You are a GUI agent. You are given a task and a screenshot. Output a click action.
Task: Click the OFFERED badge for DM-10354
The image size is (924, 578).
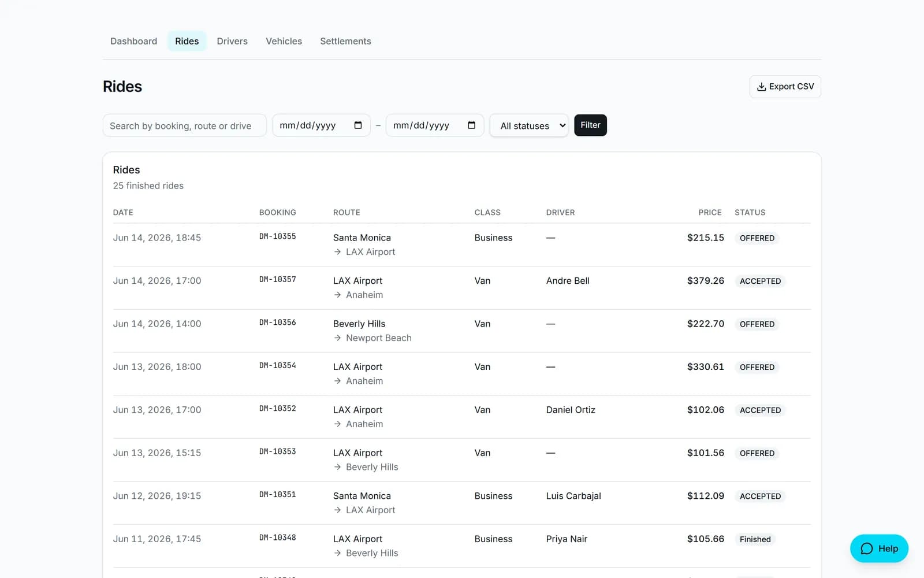pyautogui.click(x=757, y=367)
